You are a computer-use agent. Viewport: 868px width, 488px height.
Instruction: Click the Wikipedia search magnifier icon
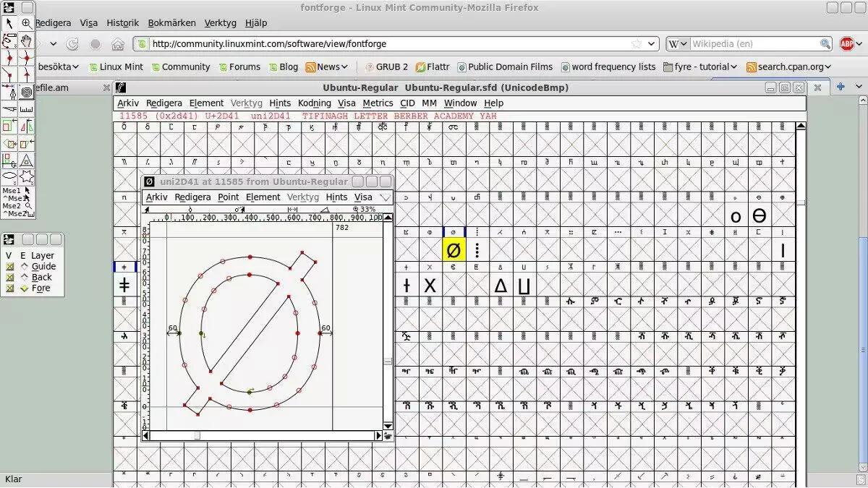(x=825, y=44)
